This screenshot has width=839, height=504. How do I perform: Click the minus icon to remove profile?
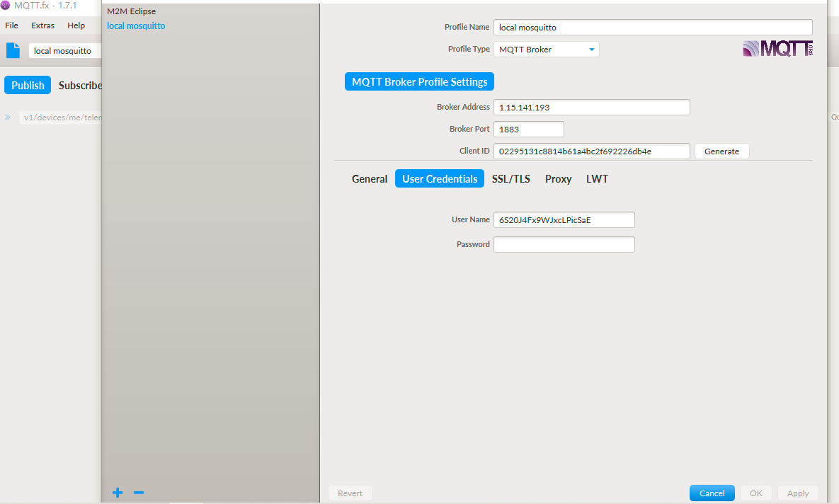[x=139, y=493]
